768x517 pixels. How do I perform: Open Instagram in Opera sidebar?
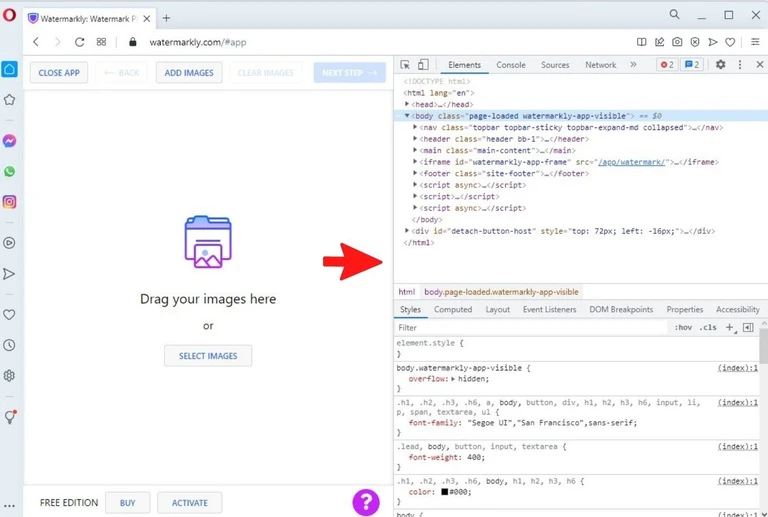pyautogui.click(x=9, y=202)
